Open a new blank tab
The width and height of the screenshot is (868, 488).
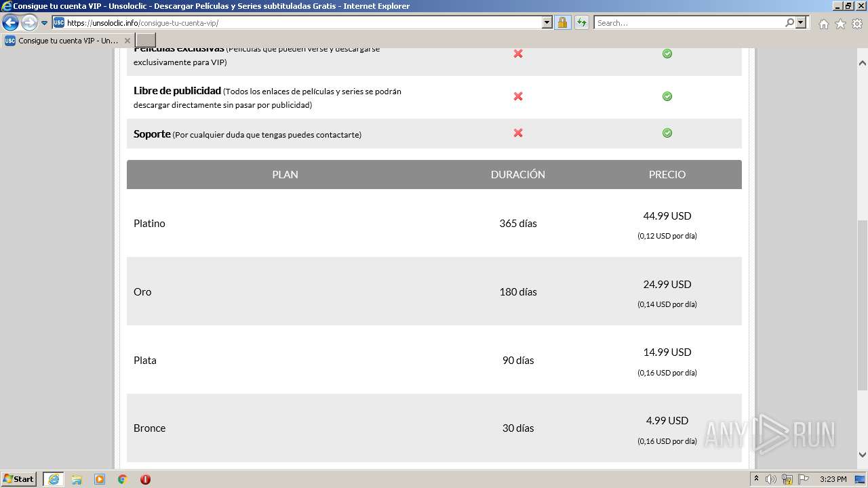146,41
